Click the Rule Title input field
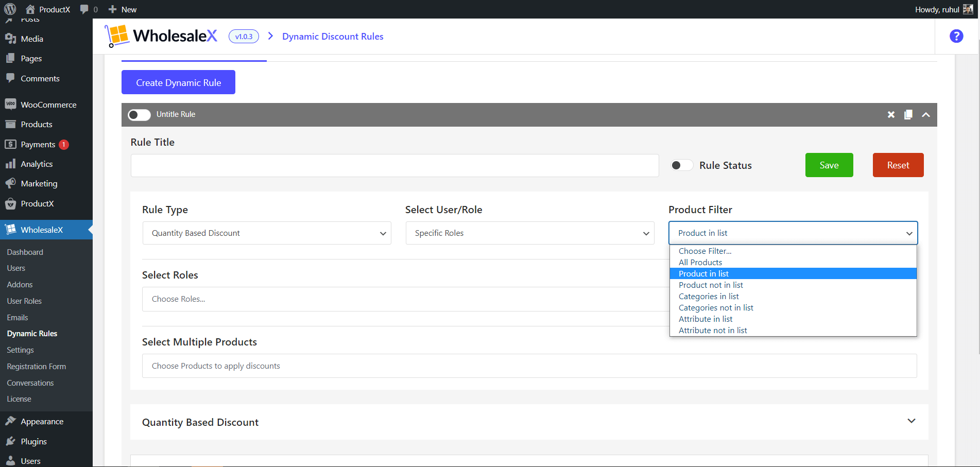Image resolution: width=980 pixels, height=467 pixels. click(395, 165)
